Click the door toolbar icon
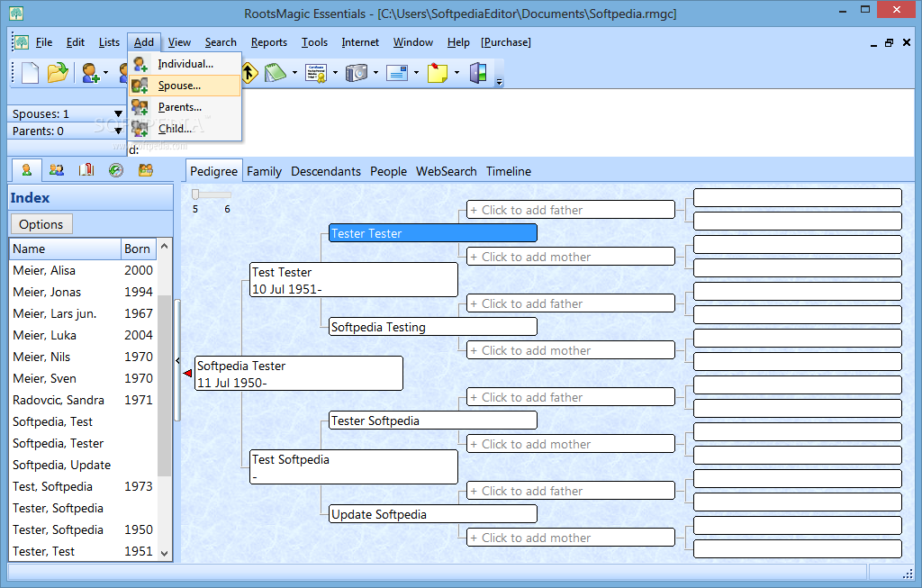 [x=477, y=73]
